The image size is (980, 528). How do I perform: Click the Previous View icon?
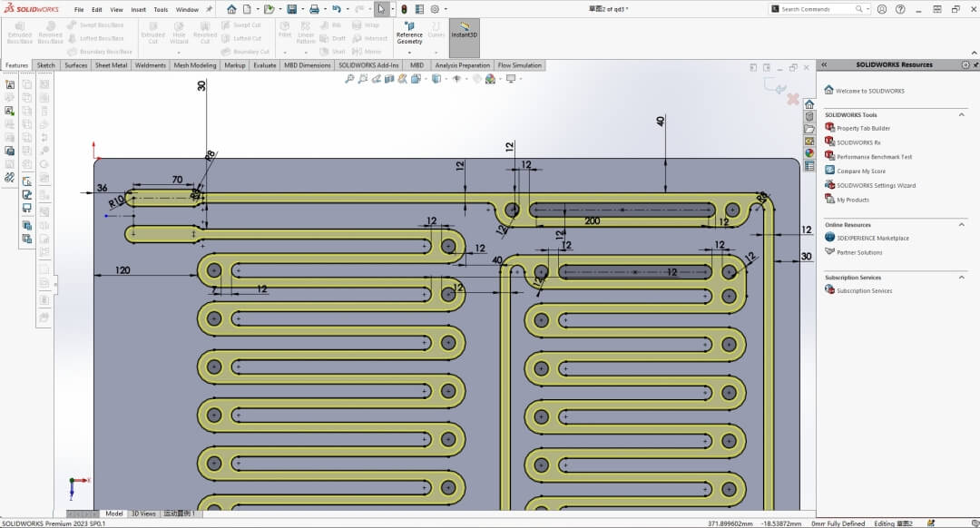(x=377, y=79)
